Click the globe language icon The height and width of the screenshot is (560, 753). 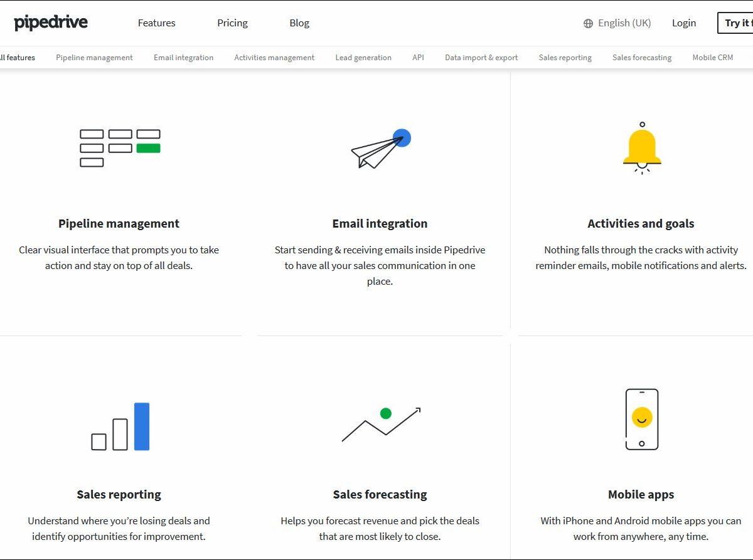(x=588, y=23)
